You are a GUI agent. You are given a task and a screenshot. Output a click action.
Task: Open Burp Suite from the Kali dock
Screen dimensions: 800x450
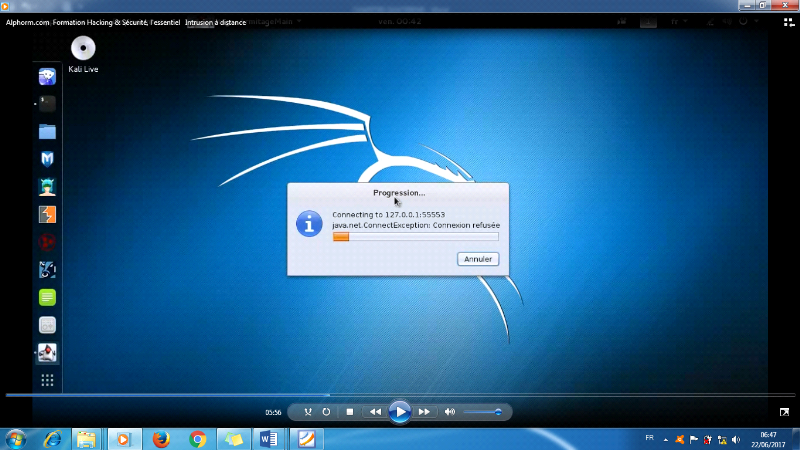pyautogui.click(x=47, y=214)
